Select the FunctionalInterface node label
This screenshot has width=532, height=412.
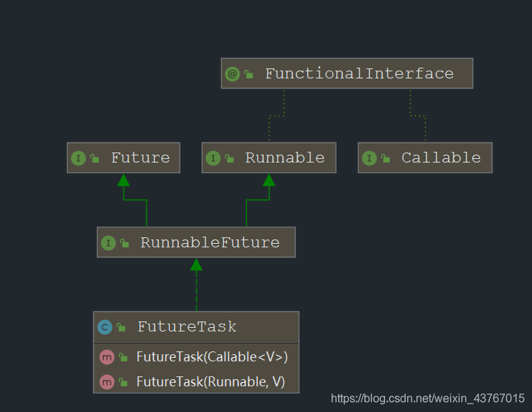coord(359,73)
